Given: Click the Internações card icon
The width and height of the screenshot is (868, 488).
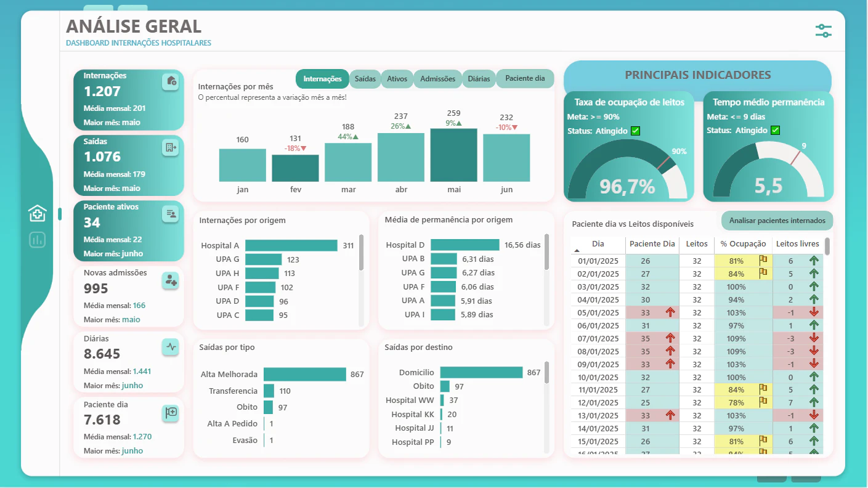Looking at the screenshot, I should pyautogui.click(x=171, y=81).
